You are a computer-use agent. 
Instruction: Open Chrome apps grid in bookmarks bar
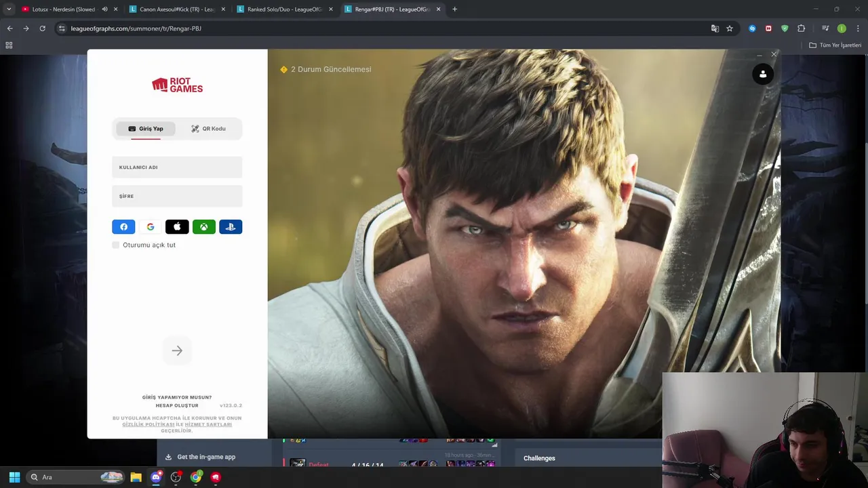9,45
